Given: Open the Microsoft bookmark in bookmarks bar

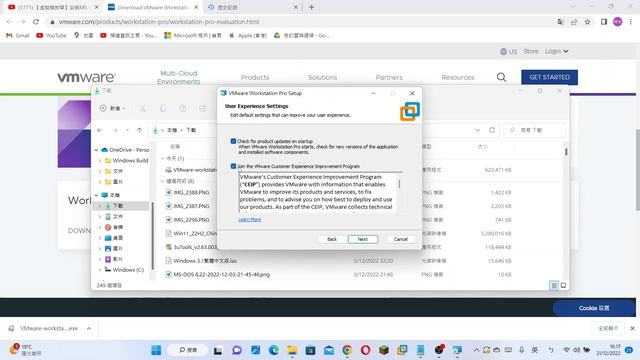Looking at the screenshot, I should pyautogui.click(x=193, y=36).
